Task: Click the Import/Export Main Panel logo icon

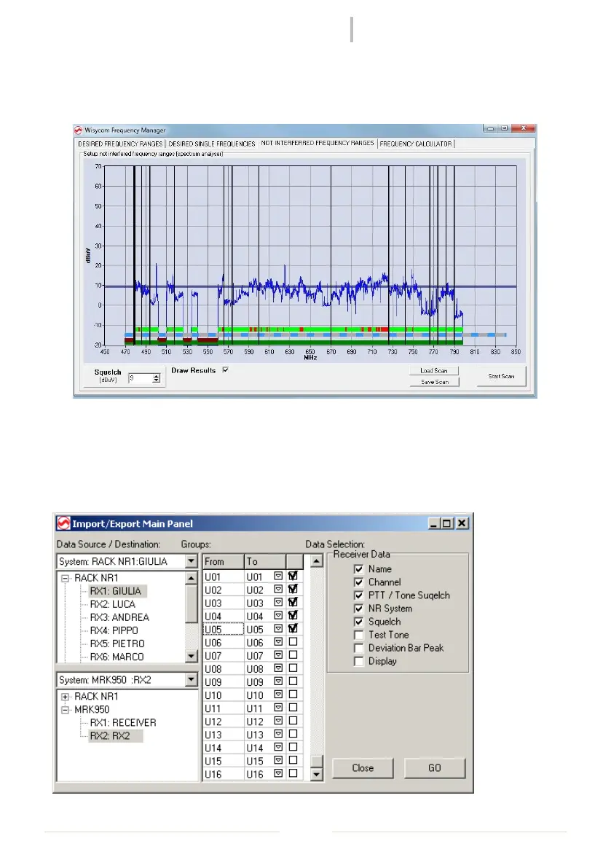Action: point(63,523)
